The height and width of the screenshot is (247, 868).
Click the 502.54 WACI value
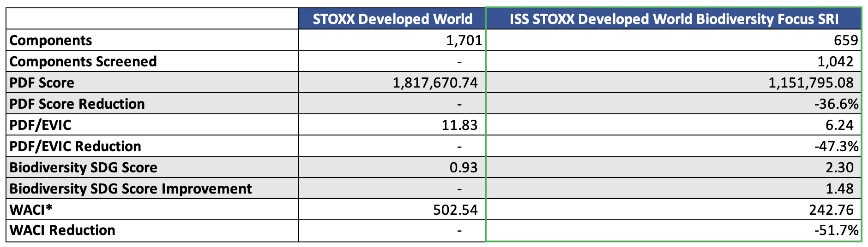click(456, 210)
